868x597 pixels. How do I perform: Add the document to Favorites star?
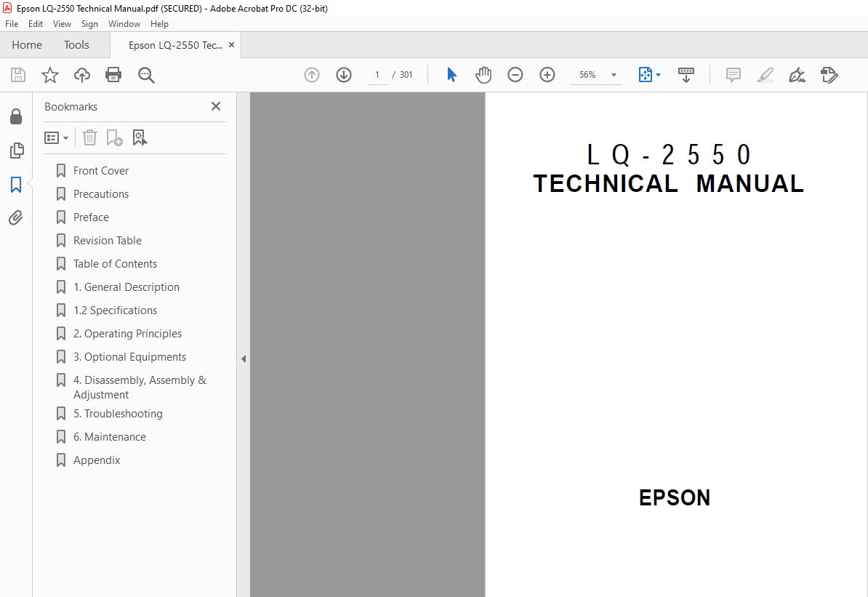49,74
